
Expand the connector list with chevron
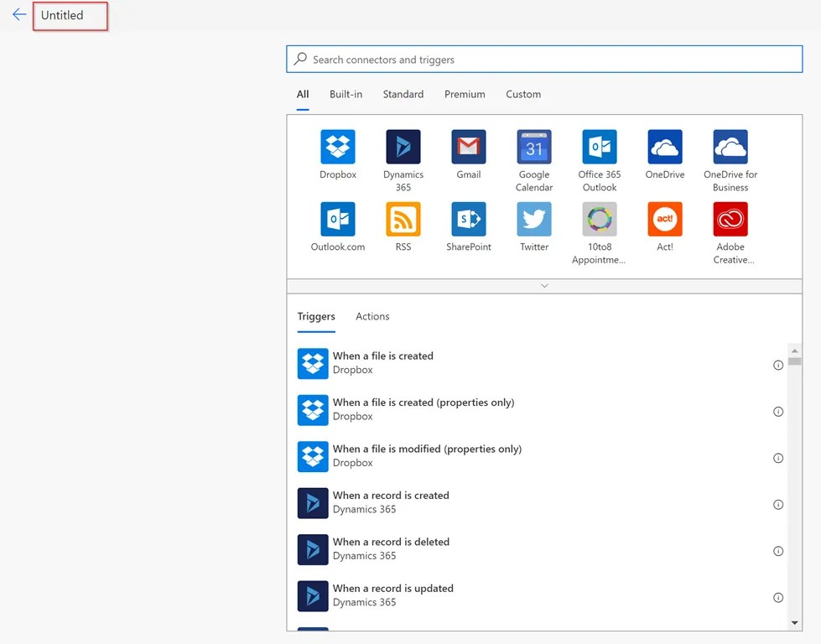coord(544,286)
